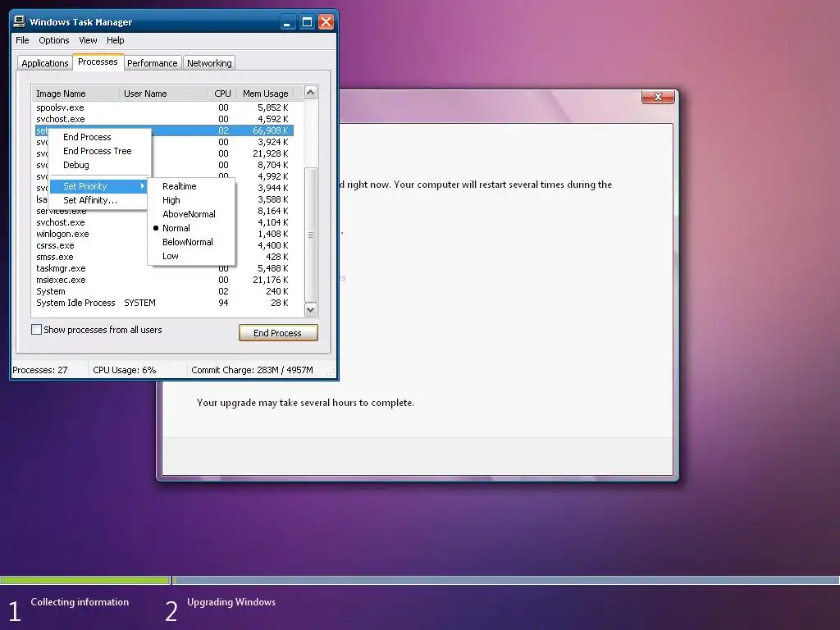This screenshot has width=840, height=630.
Task: Click the process list scroll up arrow
Action: coord(311,93)
